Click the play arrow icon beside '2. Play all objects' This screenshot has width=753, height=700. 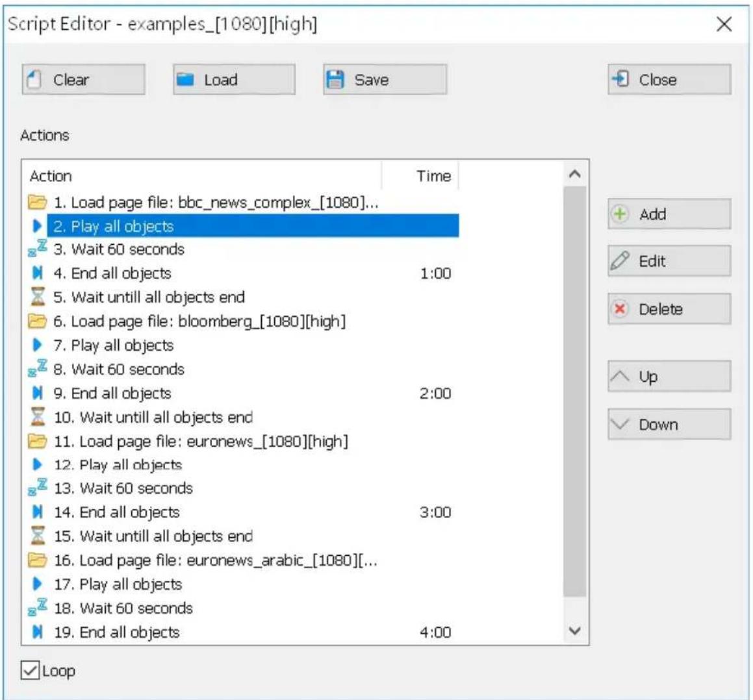[x=37, y=226]
